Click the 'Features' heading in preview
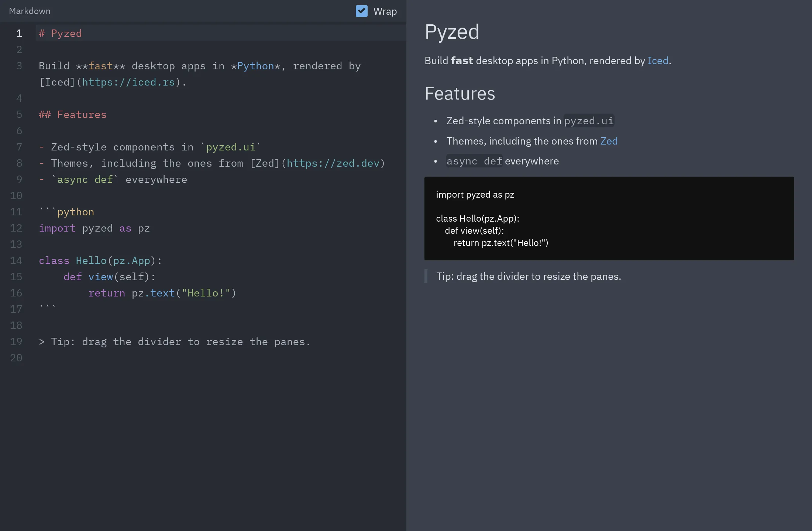This screenshot has width=812, height=531. tap(460, 93)
